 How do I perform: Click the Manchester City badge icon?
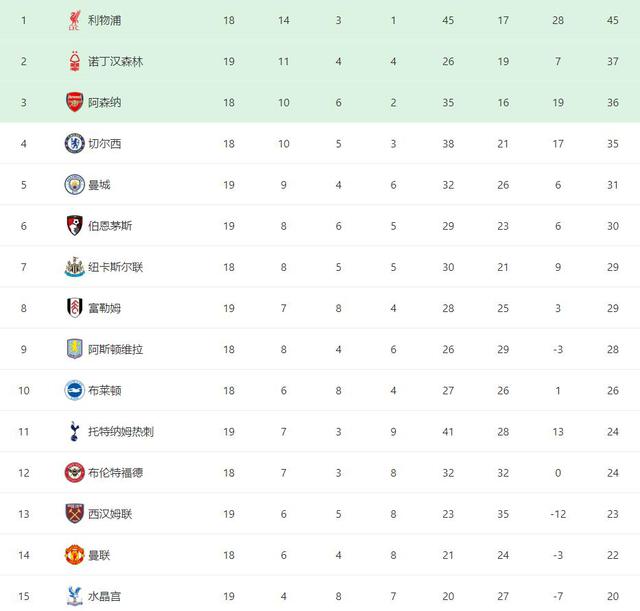[x=74, y=184]
